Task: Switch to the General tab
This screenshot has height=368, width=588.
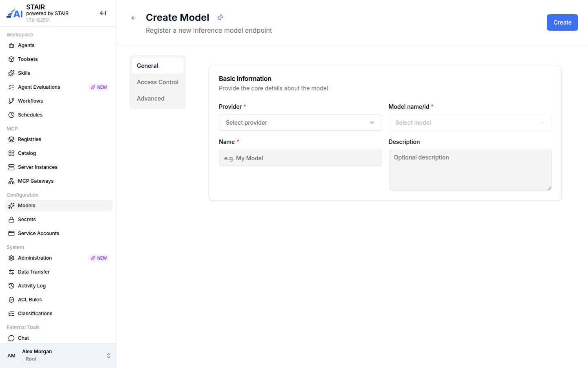Action: click(158, 66)
